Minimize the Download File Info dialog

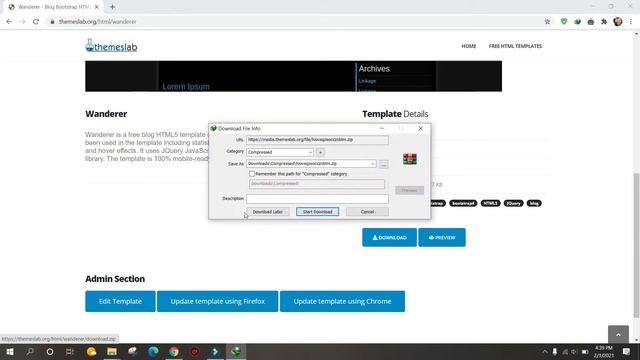(x=382, y=128)
